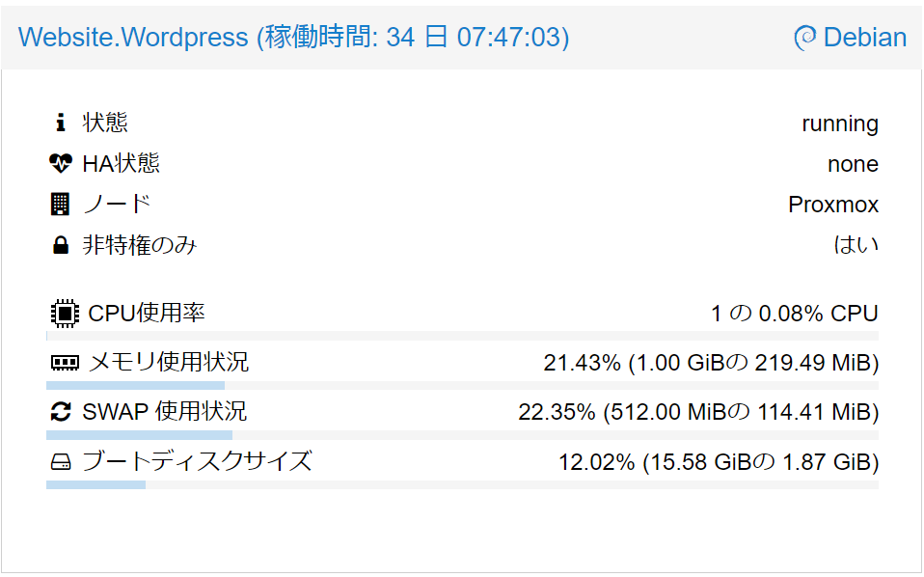Click the info icon beside 状態
Screen dimensions: 924x577
(x=60, y=123)
